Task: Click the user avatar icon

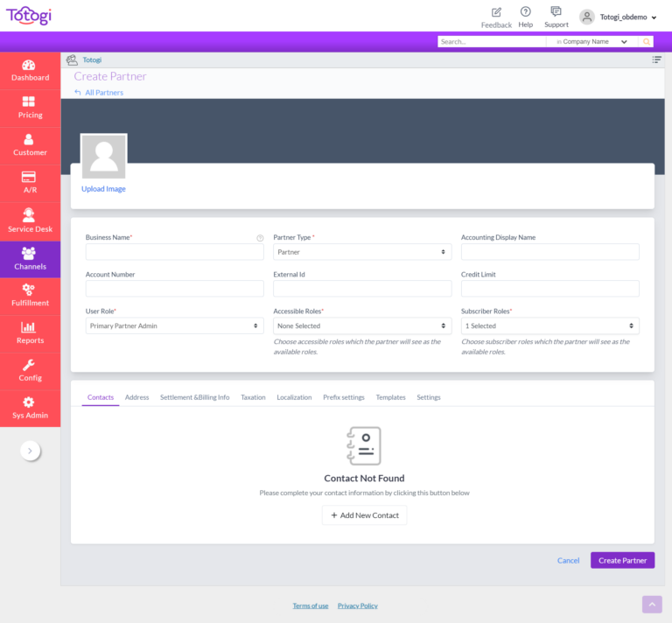Action: click(587, 17)
